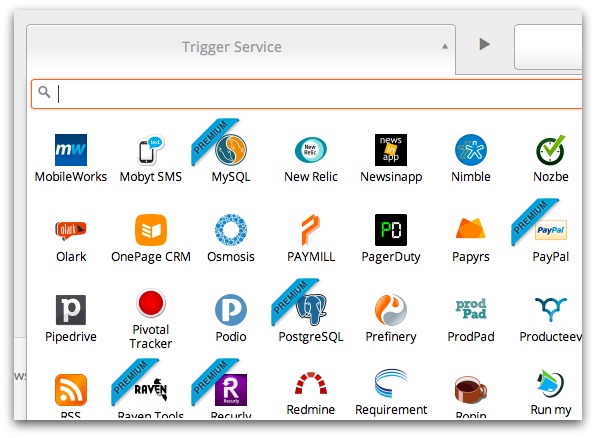This screenshot has width=596, height=438.
Task: Choose the Run my service icon
Action: (x=551, y=383)
